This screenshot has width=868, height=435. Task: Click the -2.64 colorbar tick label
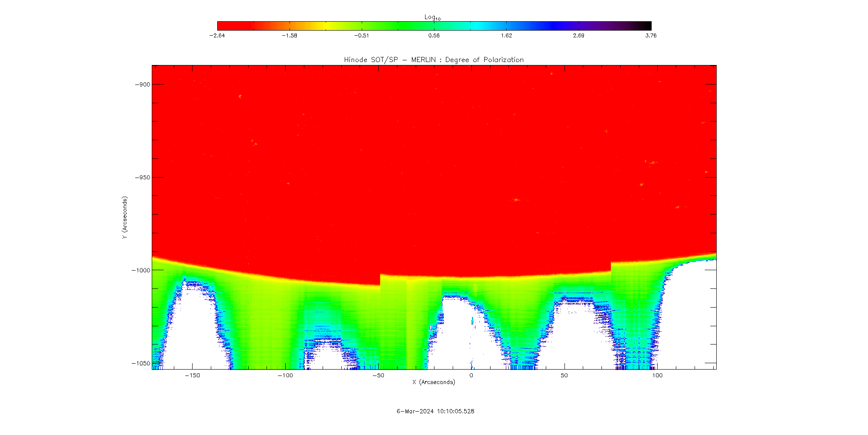tap(217, 36)
